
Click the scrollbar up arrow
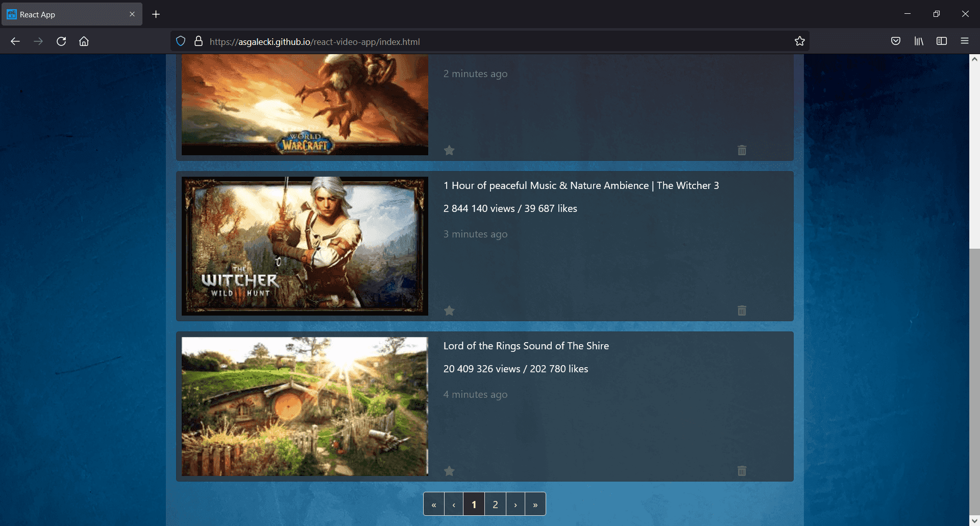974,59
